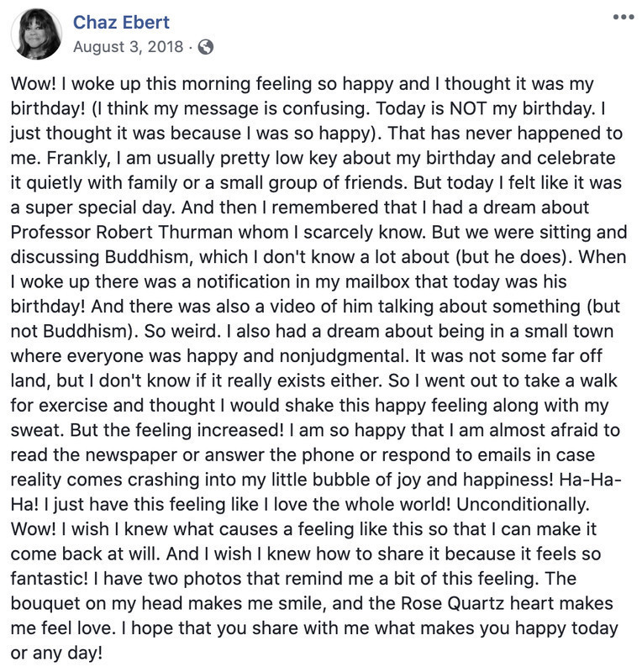
Task: Click the closing words "or any day!"
Action: (x=56, y=654)
